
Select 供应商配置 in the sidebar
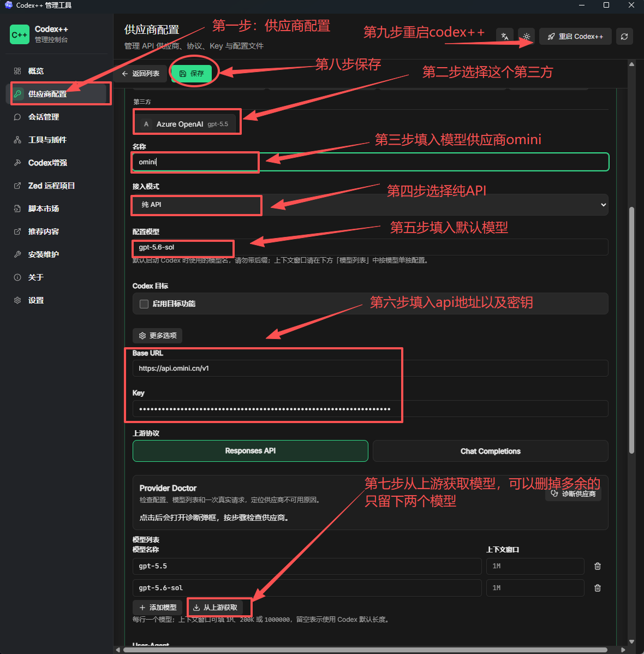[57, 94]
